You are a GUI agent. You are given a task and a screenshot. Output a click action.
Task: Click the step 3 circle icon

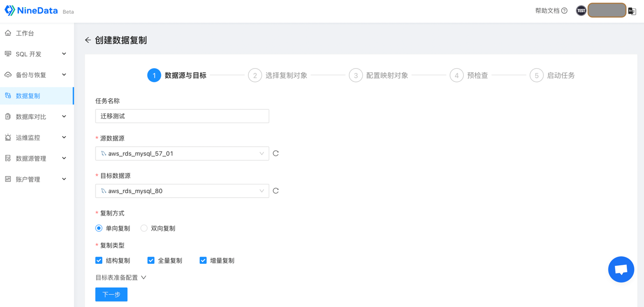[356, 75]
